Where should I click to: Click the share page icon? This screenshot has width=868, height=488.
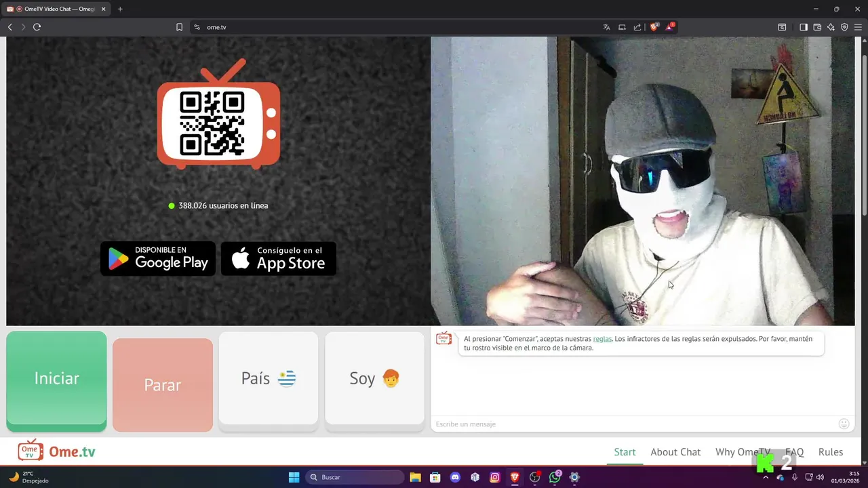point(637,27)
